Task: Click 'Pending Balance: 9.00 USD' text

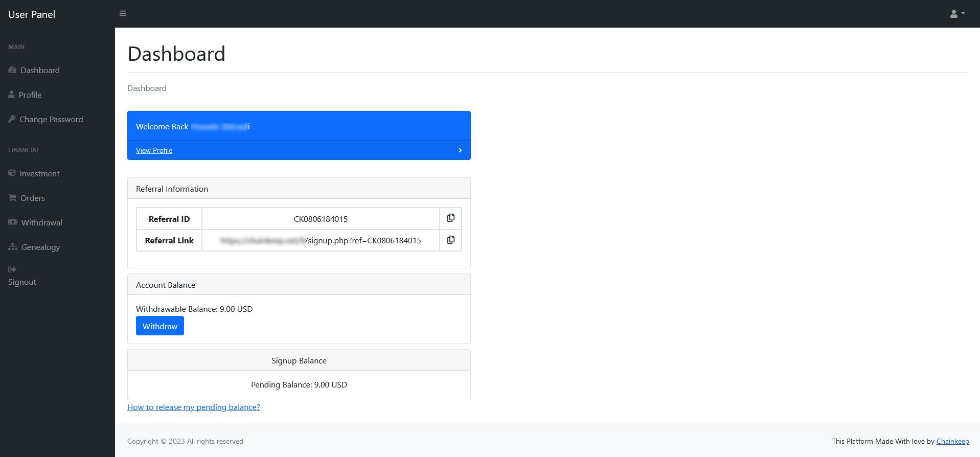Action: 299,384
